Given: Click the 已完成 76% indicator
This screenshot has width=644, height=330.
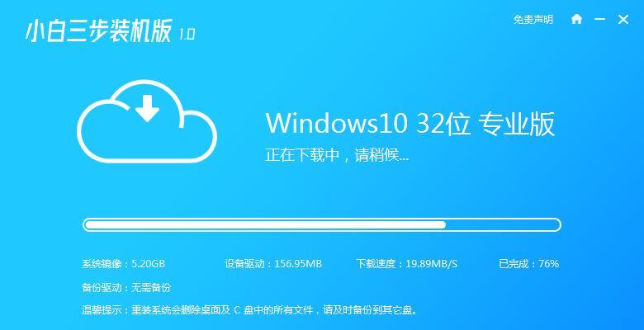Looking at the screenshot, I should pos(528,263).
